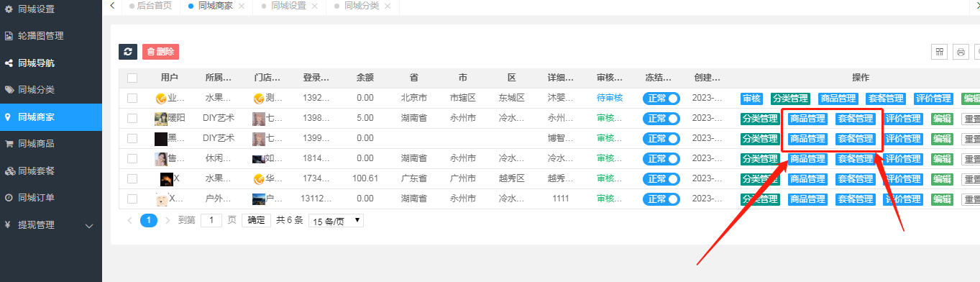The image size is (980, 282).
Task: Click the 越秀区 district cell
Action: [x=512, y=179]
